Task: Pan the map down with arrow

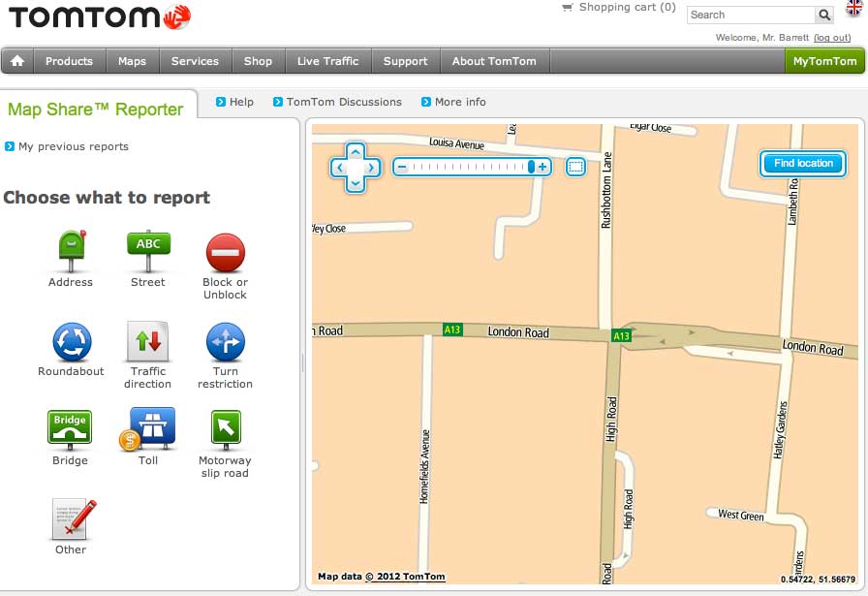Action: [x=356, y=184]
